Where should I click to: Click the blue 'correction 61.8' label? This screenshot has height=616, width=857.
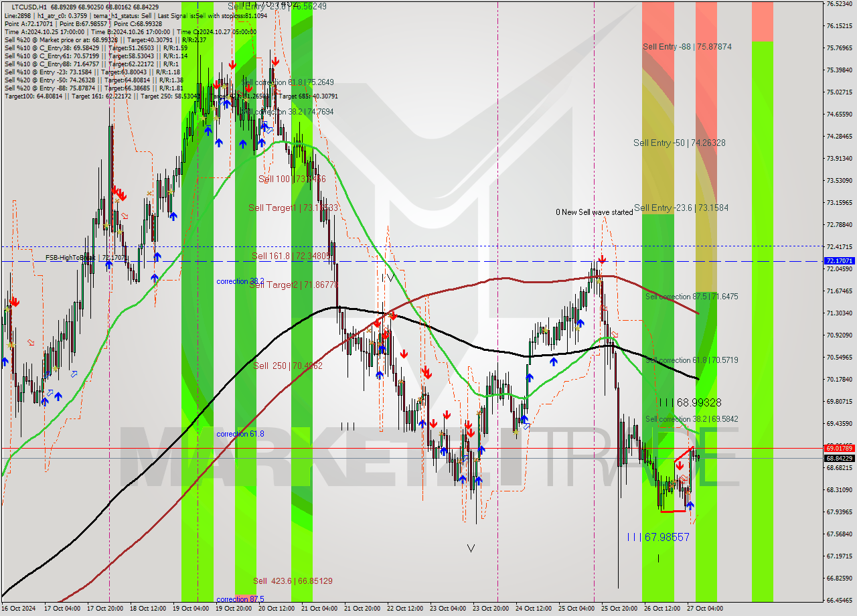240,434
